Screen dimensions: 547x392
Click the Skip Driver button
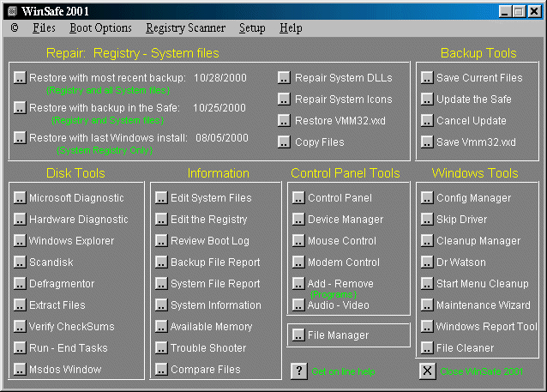(427, 220)
